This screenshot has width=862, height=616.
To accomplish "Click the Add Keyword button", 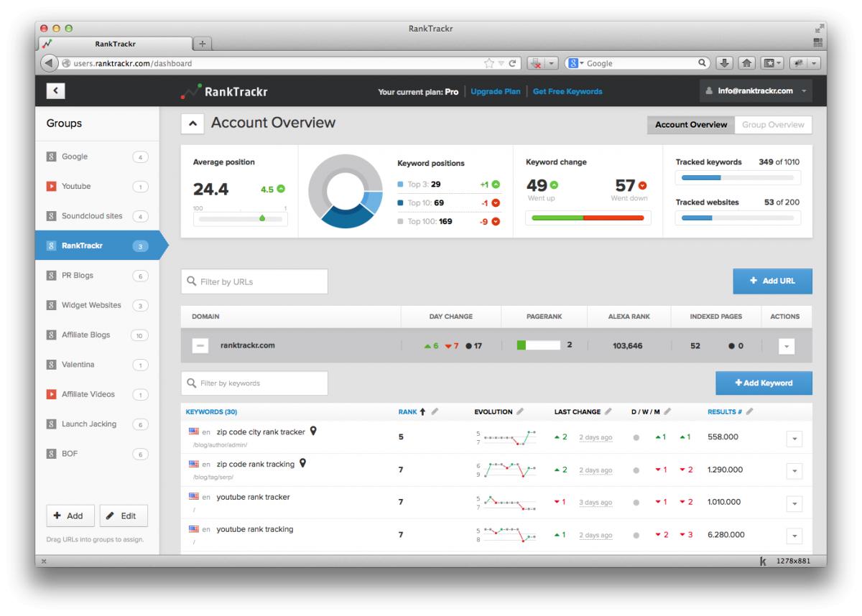I will click(764, 383).
